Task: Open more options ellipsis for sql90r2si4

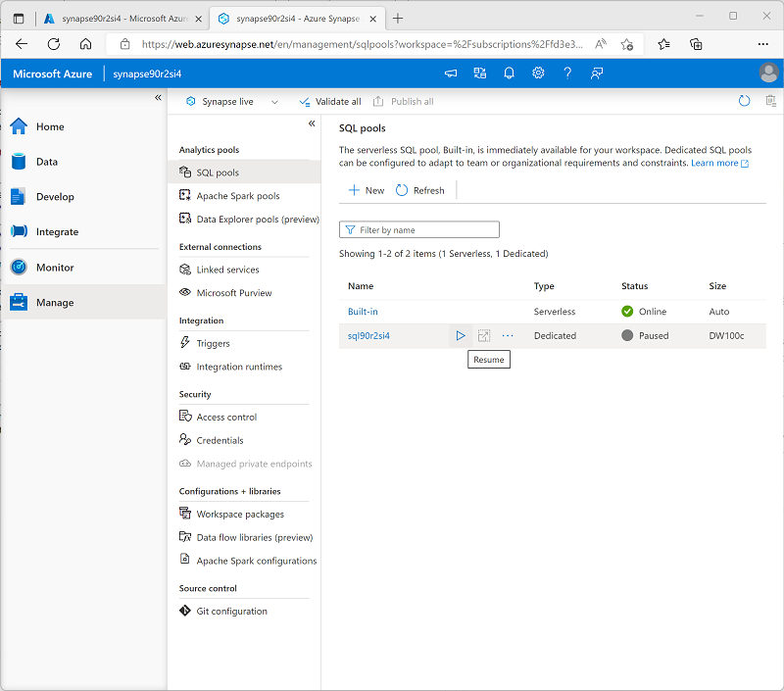Action: [508, 335]
